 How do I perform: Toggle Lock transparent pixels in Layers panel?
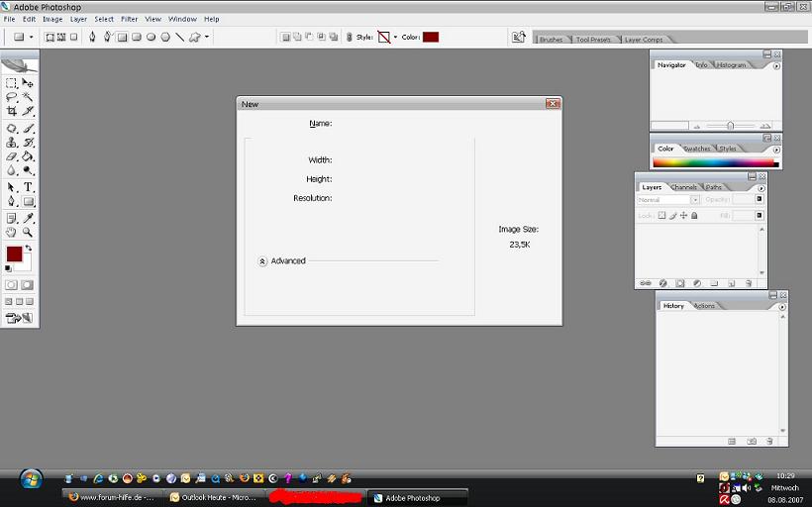point(661,215)
